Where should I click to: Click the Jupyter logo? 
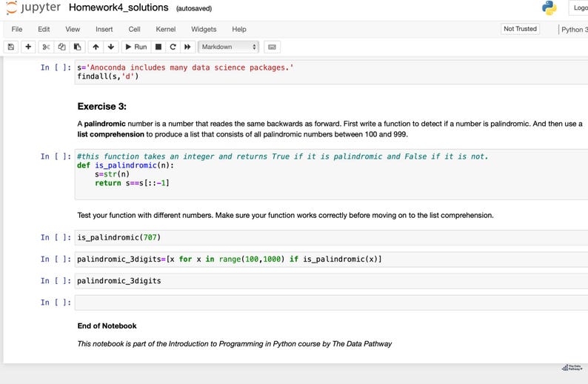tap(33, 8)
